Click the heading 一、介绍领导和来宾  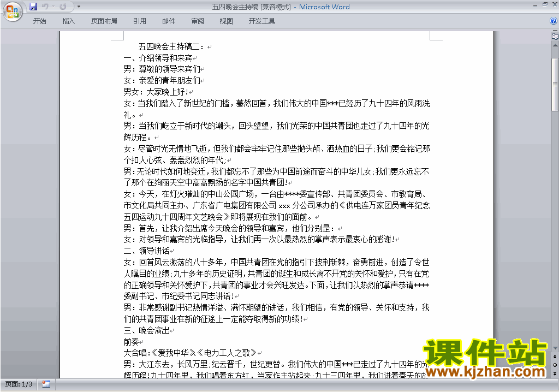[x=158, y=58]
